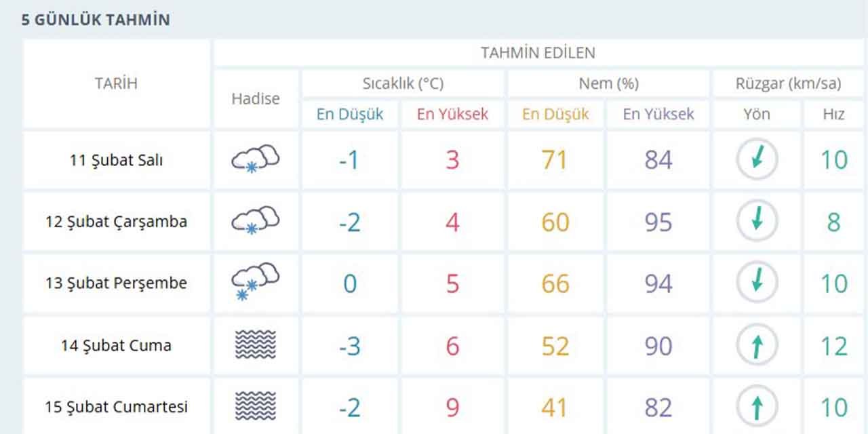Click wind direction arrow for 13 Şubat Perşembe
868x434 pixels.
point(757,282)
